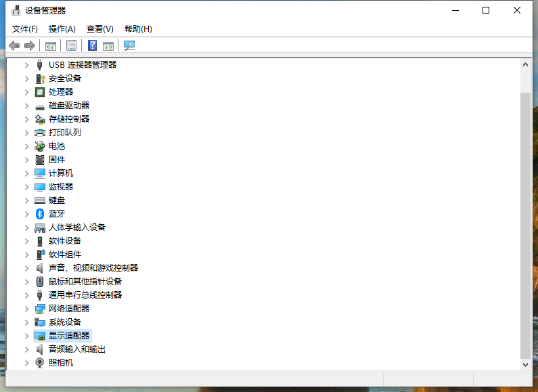Click the 电池 battery icon

40,146
